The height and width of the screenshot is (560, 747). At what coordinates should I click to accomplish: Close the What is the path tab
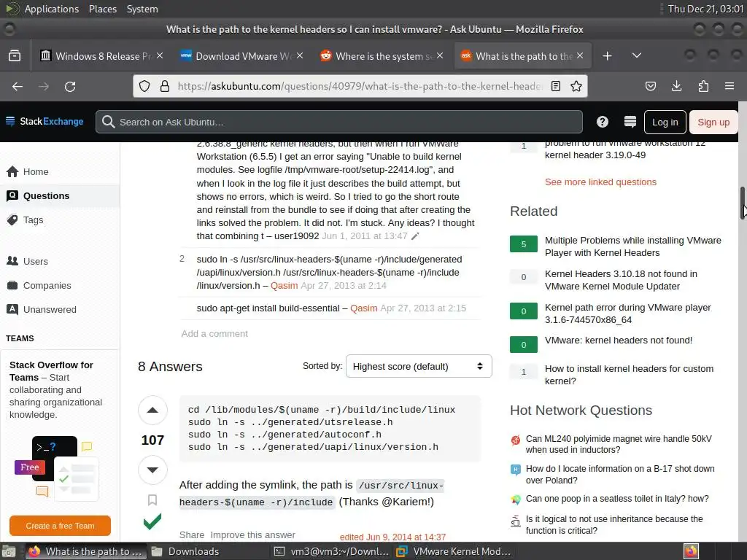(x=580, y=55)
